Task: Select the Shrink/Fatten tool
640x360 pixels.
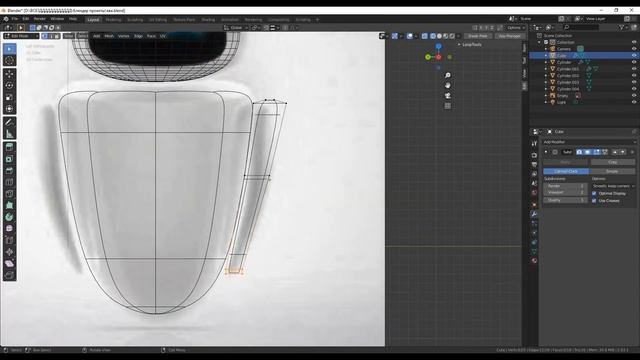Action: 9,252
